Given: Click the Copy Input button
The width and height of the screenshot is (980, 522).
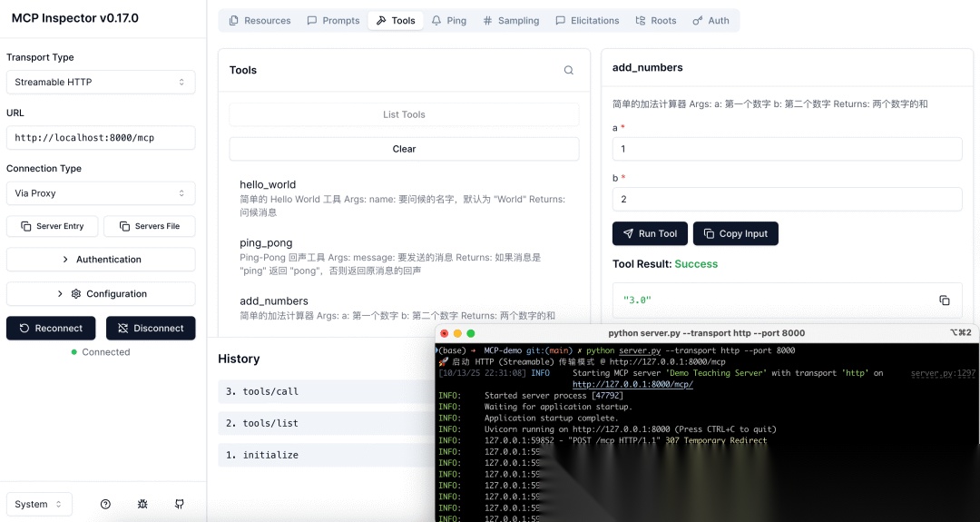Looking at the screenshot, I should pyautogui.click(x=736, y=233).
